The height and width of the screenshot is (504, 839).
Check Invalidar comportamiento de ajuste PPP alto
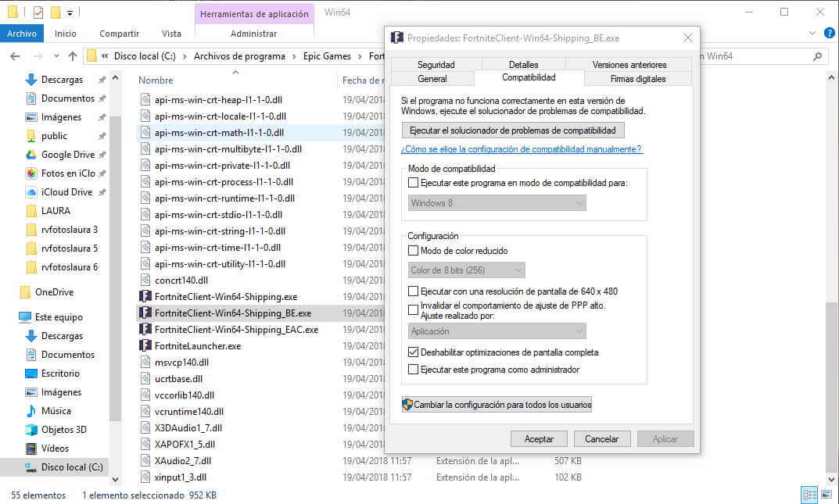[x=413, y=310]
